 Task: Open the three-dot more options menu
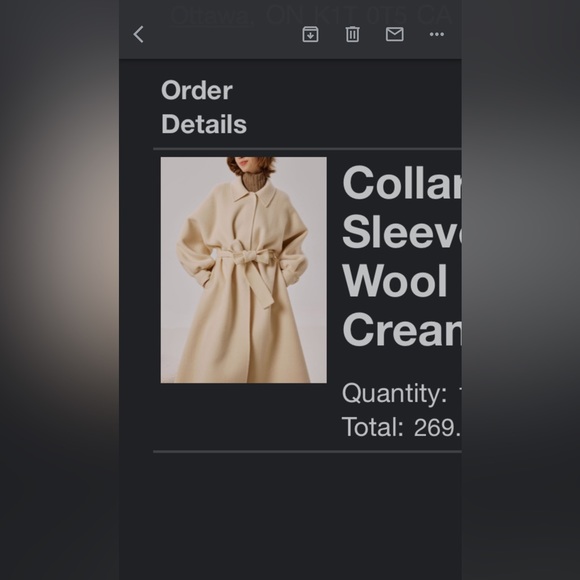437,34
